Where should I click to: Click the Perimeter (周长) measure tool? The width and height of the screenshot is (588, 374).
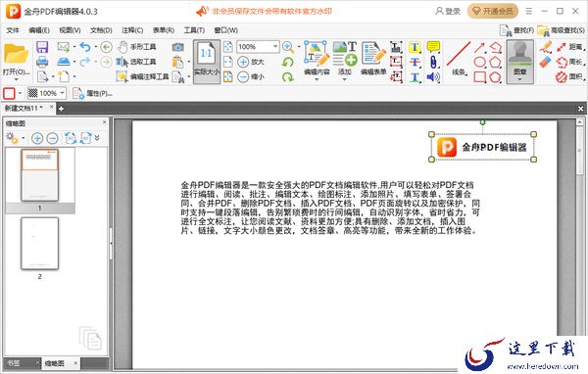pos(570,62)
